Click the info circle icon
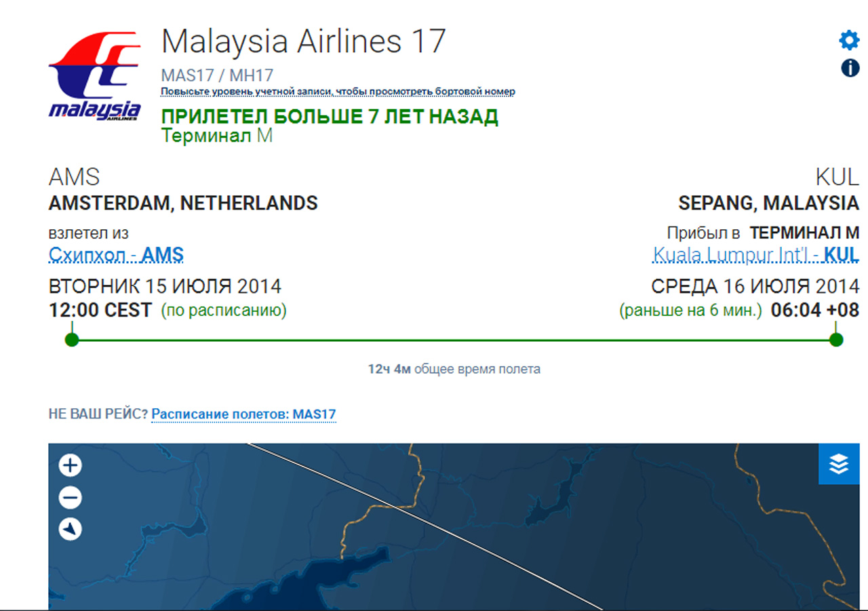 tap(850, 68)
